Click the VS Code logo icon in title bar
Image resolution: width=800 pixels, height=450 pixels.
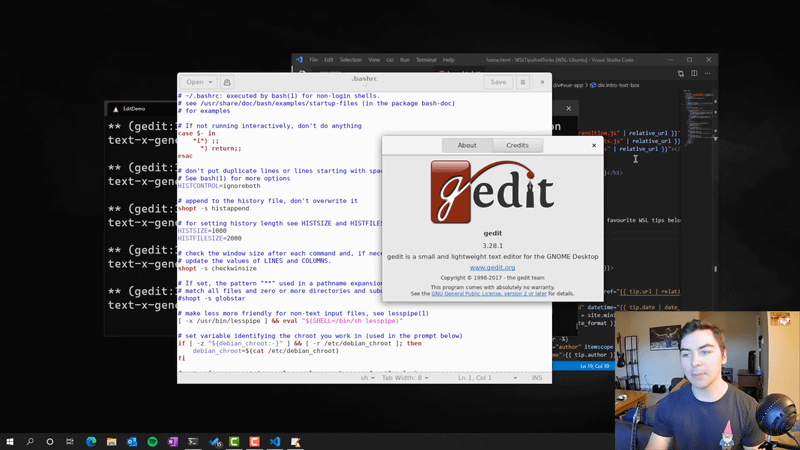(299, 60)
